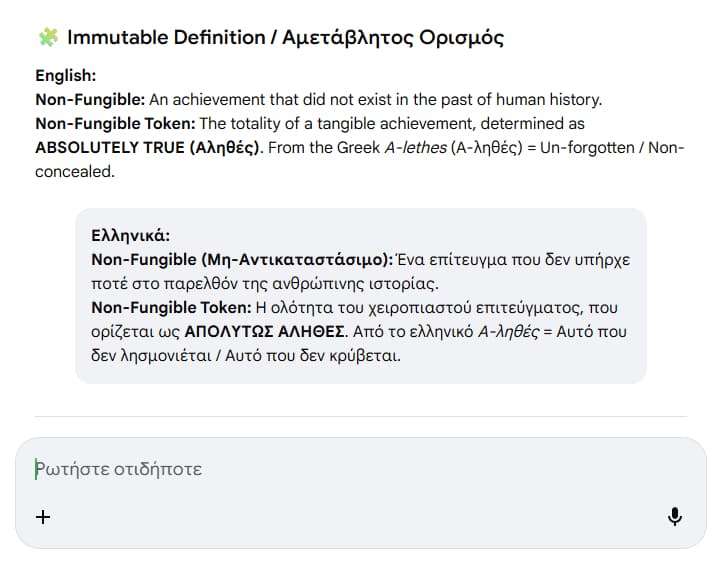Click the horizontal divider above the input
Viewport: 722px width, 576px height.
pos(361,416)
